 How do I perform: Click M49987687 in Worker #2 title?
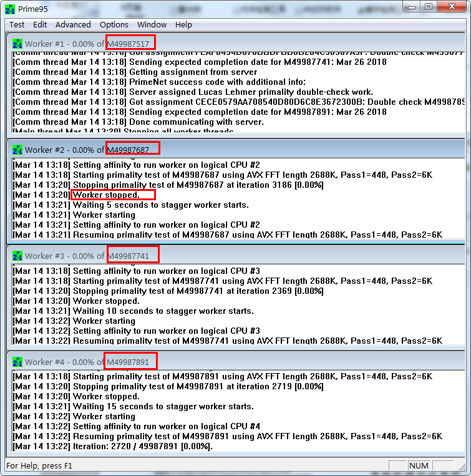[x=128, y=150]
